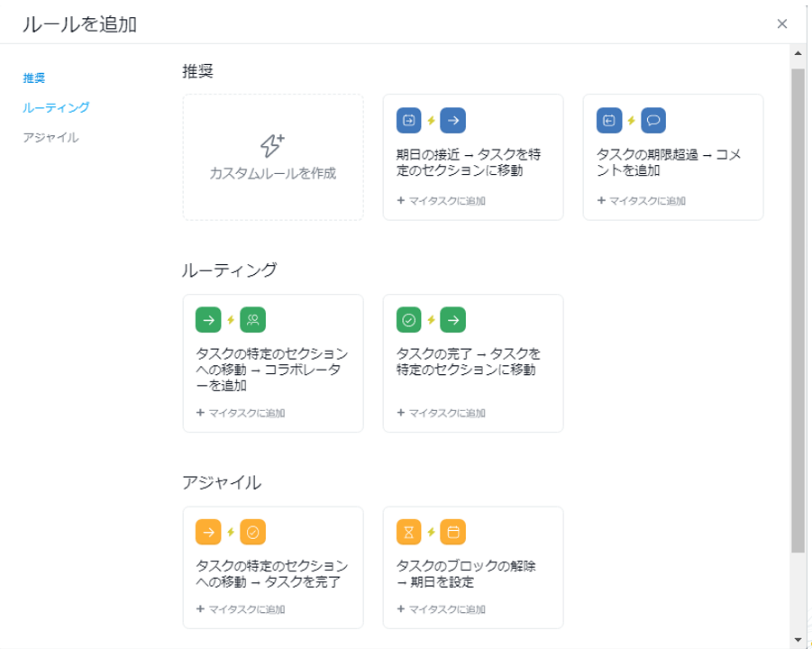Open コラボレーターを追加 rule card
The height and width of the screenshot is (649, 812).
click(273, 363)
